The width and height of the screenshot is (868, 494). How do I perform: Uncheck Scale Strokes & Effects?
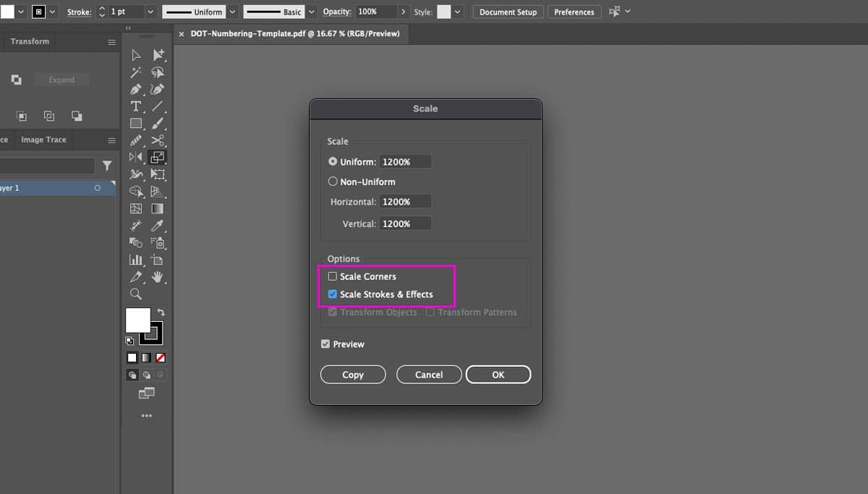pyautogui.click(x=333, y=294)
